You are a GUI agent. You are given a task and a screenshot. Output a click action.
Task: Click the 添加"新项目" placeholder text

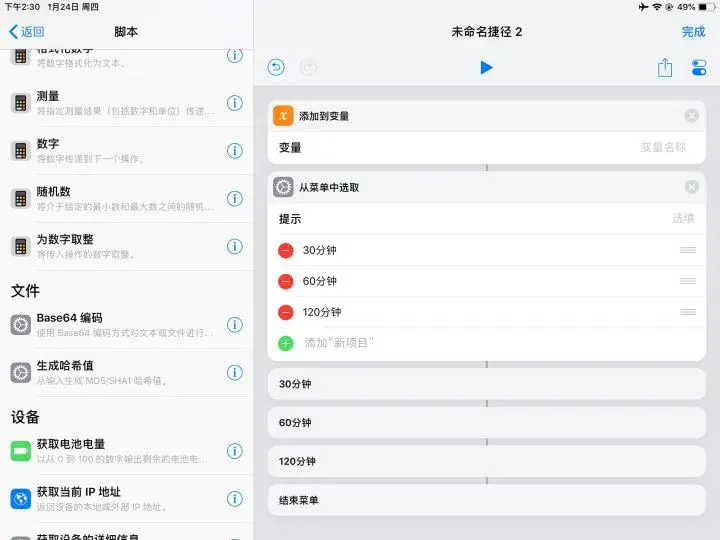[x=339, y=343]
